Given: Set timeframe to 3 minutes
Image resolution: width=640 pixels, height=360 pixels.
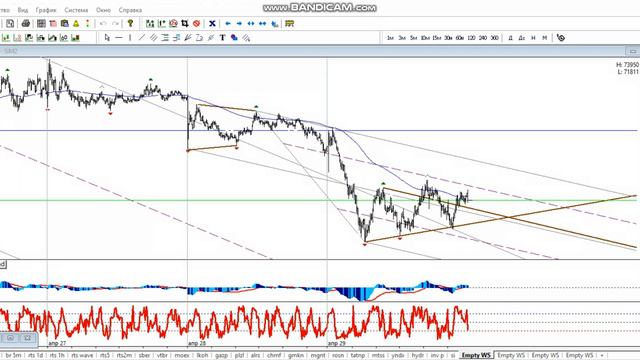Looking at the screenshot, I should (402, 38).
